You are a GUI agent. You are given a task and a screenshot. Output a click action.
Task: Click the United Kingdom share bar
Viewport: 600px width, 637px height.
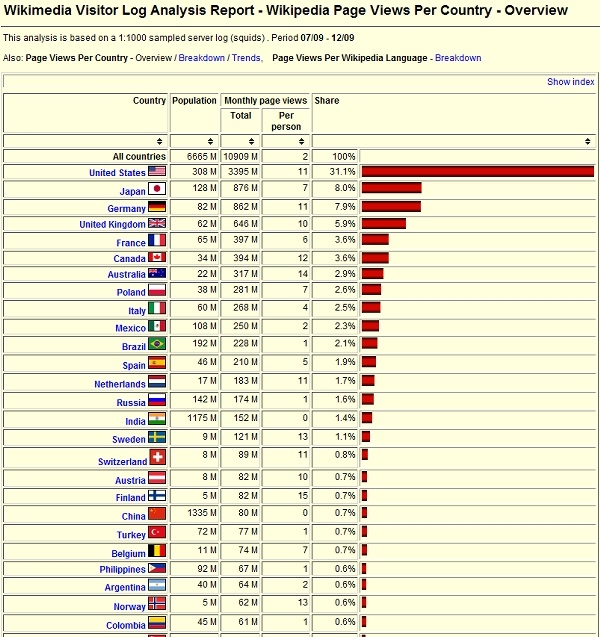point(383,223)
